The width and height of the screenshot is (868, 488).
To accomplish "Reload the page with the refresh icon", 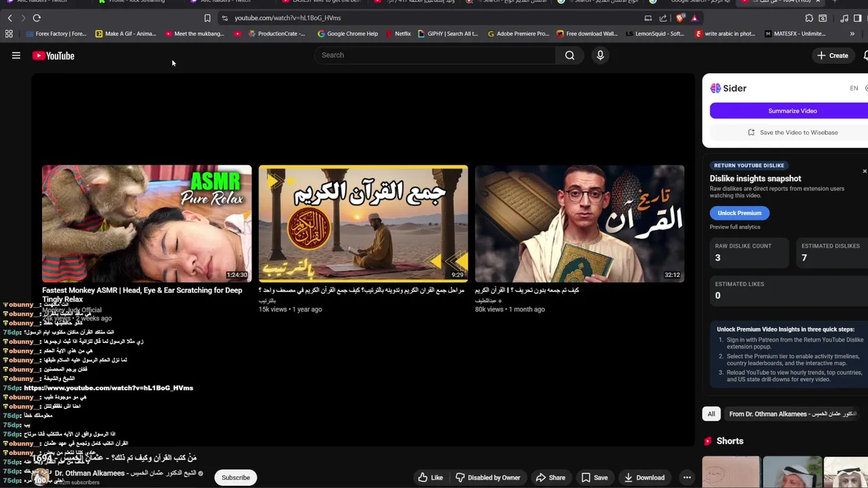I will coord(37,18).
